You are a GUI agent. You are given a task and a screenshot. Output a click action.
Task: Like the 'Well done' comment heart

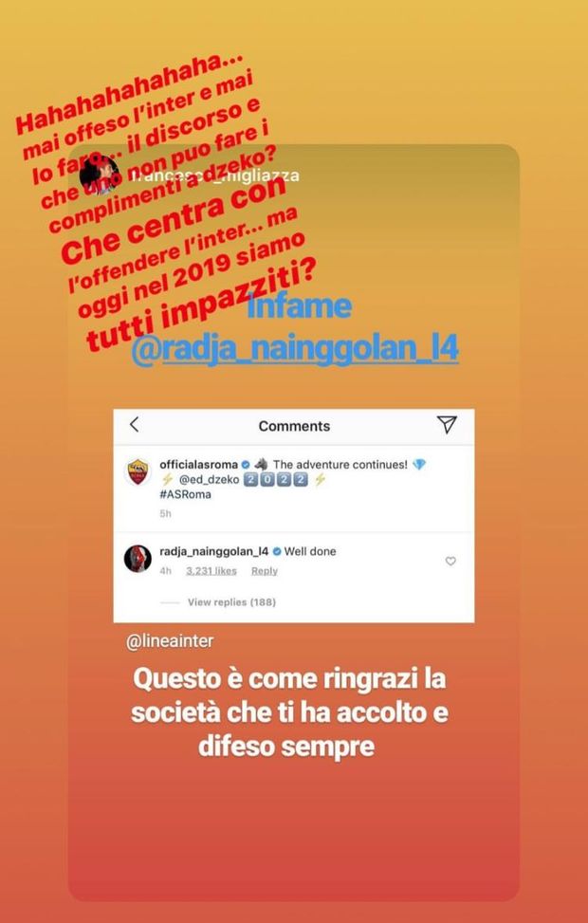[x=450, y=562]
